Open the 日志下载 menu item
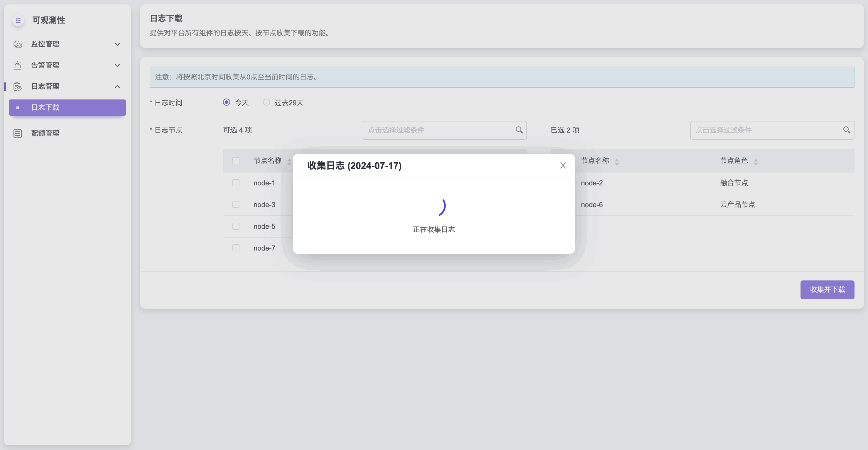This screenshot has width=868, height=450. pyautogui.click(x=67, y=107)
